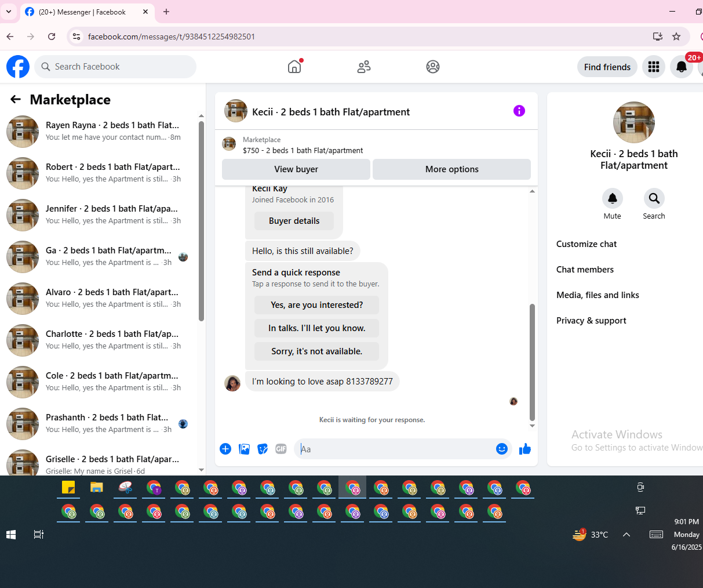Close the Messenger browser tab
Screen dimensions: 703x588
point(145,12)
